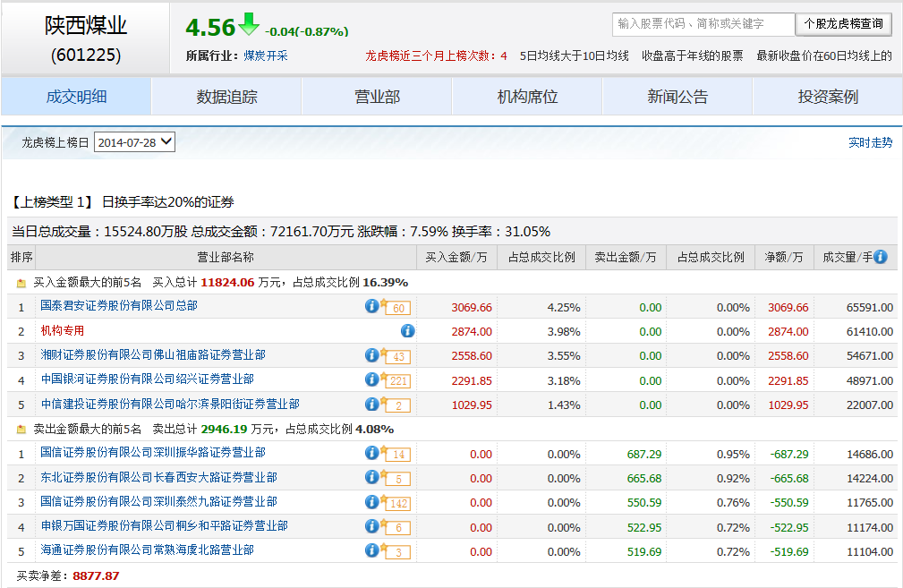Open 湘财证券佛山祖庙路证券营业部 link

(153, 354)
